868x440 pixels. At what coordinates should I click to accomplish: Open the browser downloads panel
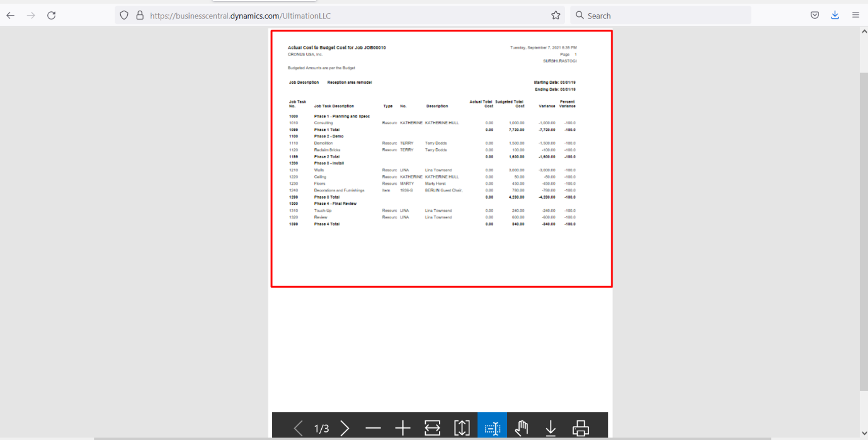click(x=835, y=14)
